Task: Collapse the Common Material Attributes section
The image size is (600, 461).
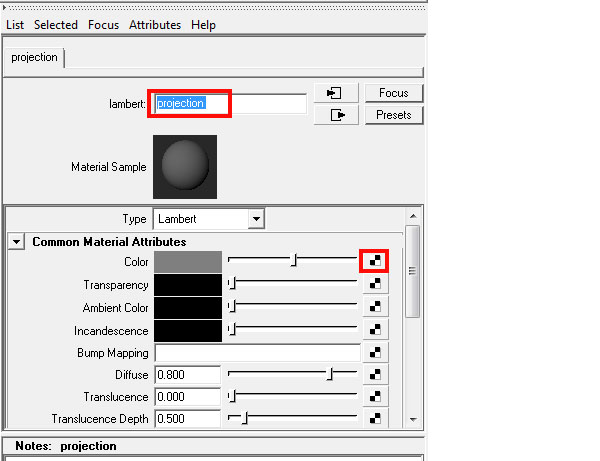Action: tap(16, 242)
